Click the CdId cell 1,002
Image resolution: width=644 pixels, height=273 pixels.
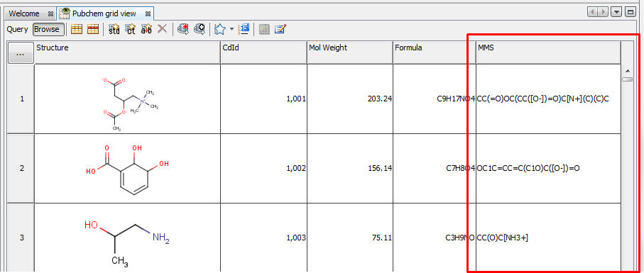[x=263, y=168]
